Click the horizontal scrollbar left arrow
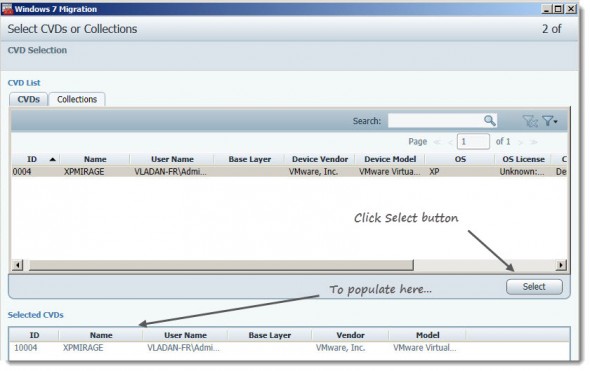 (17, 265)
